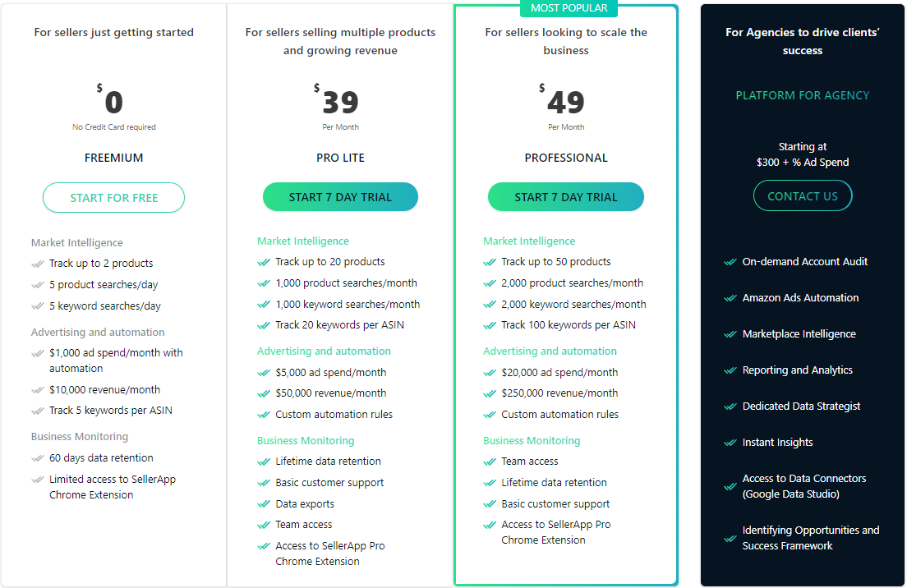Screen dimensions: 907x588
Task: Click checkmark beside On-demand Account Audit
Action: [730, 262]
